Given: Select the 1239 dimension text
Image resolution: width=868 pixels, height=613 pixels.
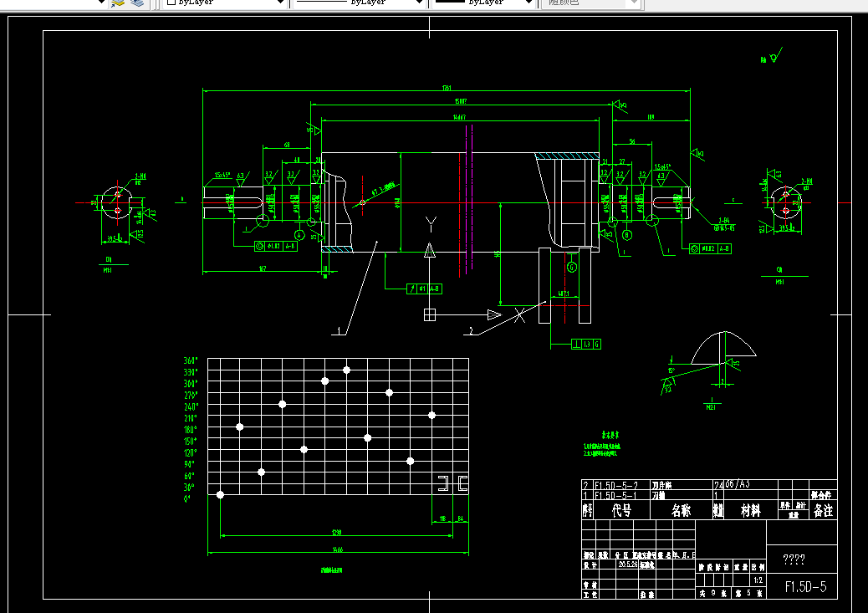Looking at the screenshot, I should point(336,533).
